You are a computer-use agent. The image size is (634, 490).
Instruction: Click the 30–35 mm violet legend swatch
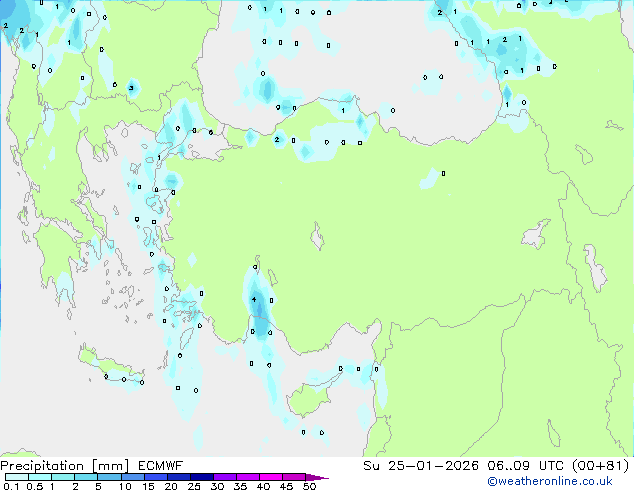coord(225,477)
